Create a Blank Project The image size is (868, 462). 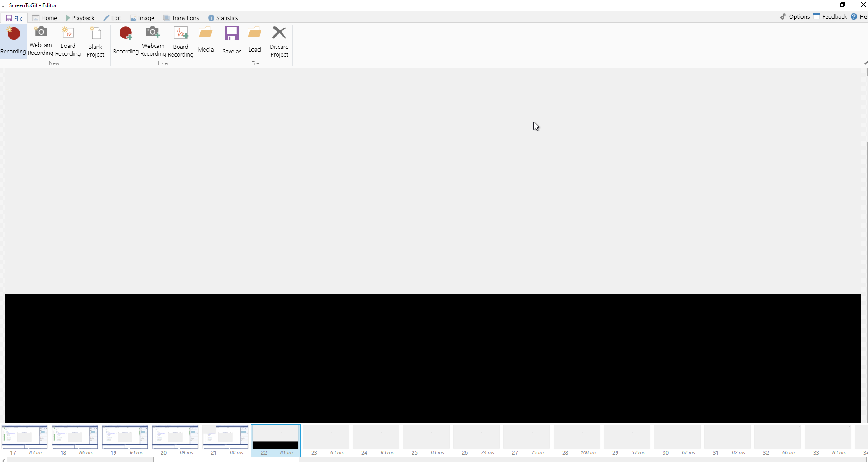tap(95, 40)
